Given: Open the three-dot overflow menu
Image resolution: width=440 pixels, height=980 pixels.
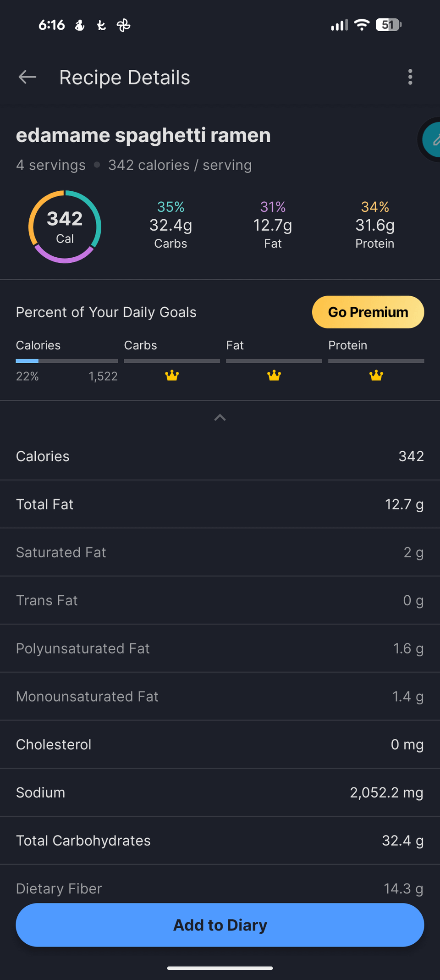Looking at the screenshot, I should point(410,77).
